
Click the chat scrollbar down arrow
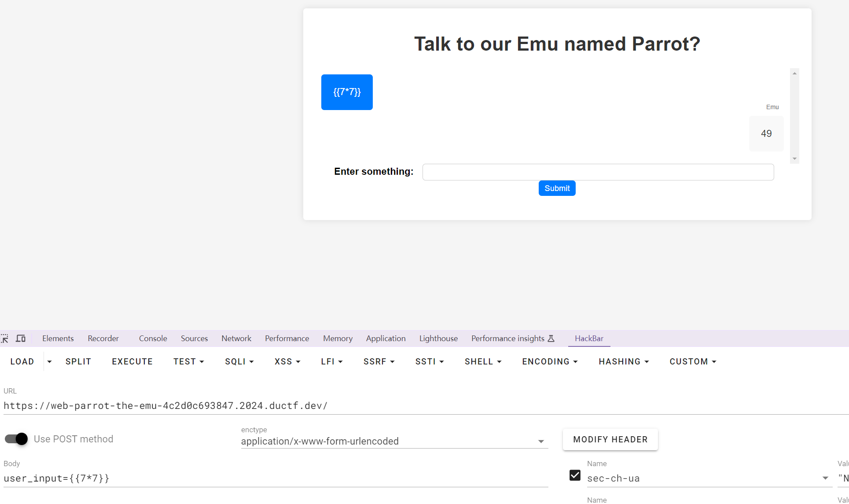794,158
